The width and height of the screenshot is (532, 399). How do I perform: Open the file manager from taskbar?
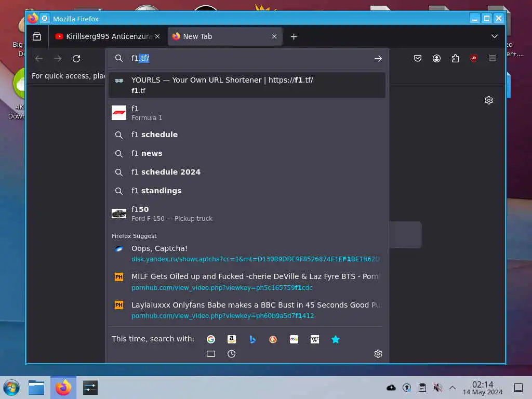point(36,388)
